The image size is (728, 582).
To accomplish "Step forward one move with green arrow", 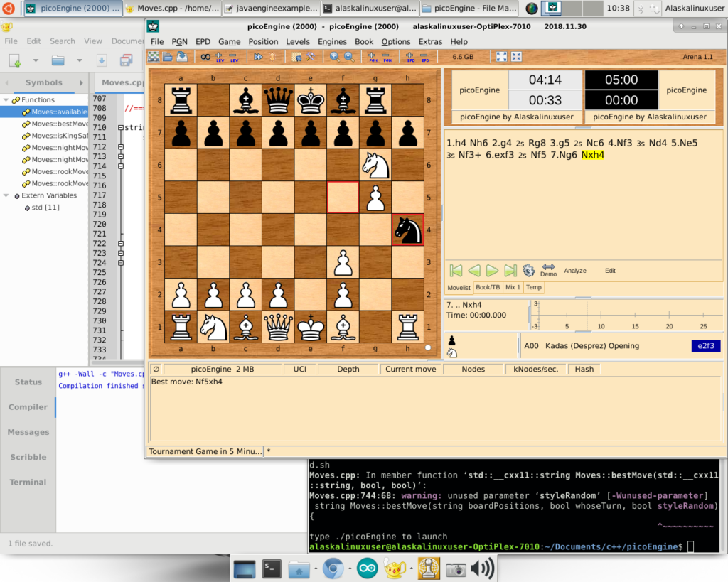I will [492, 271].
